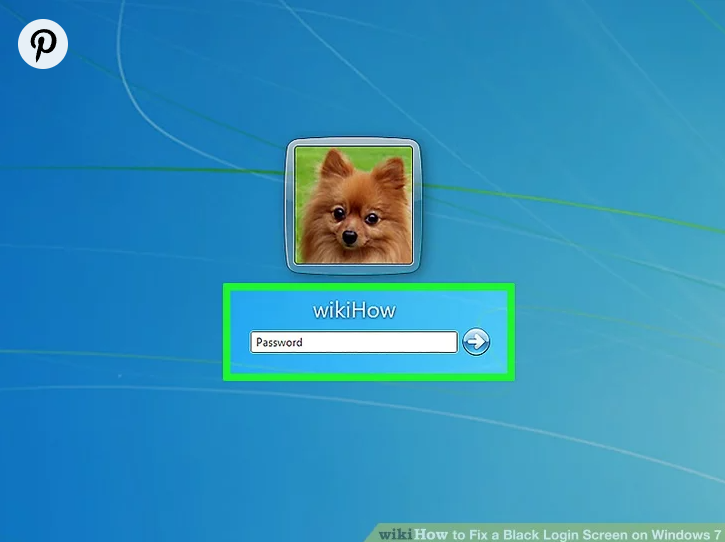Click the Pinterest save icon
The height and width of the screenshot is (542, 725).
[x=43, y=44]
